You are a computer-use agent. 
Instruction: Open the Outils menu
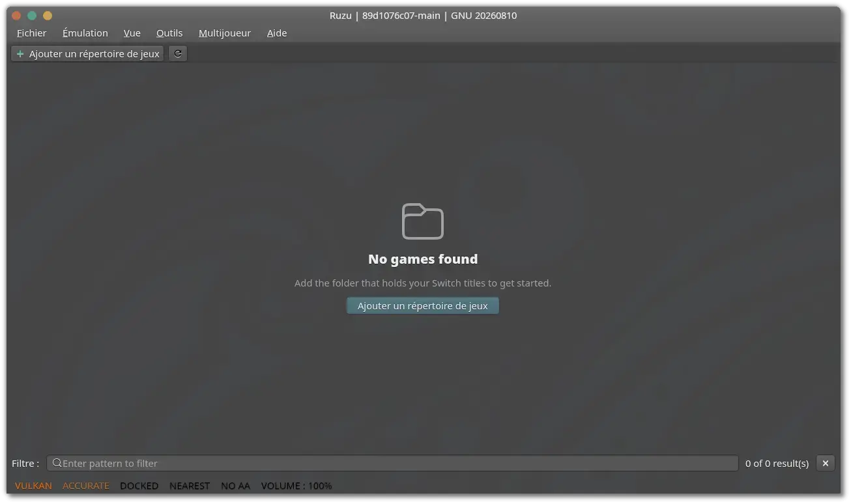tap(169, 33)
